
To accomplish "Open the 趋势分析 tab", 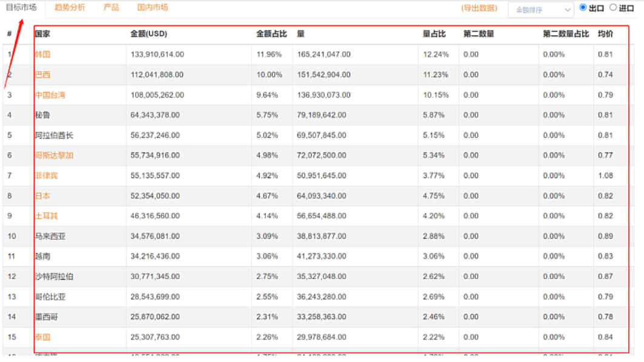I will point(70,8).
